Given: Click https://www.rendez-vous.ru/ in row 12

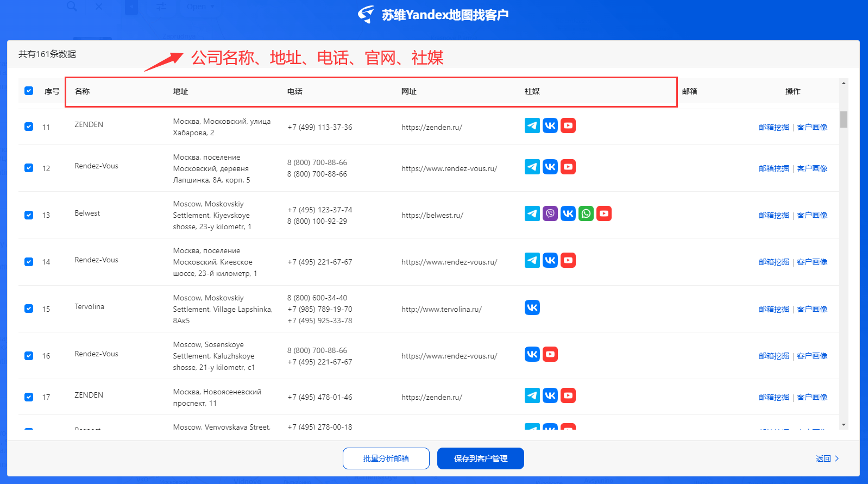Looking at the screenshot, I should pos(449,168).
